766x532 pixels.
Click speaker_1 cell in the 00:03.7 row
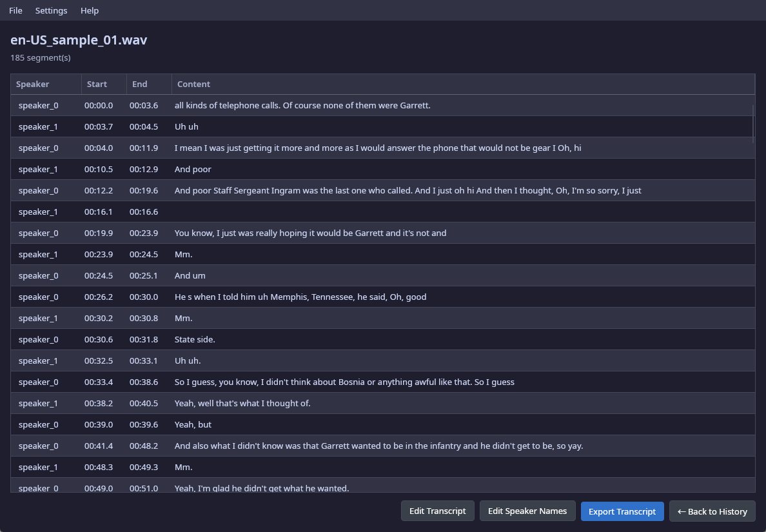(38, 126)
